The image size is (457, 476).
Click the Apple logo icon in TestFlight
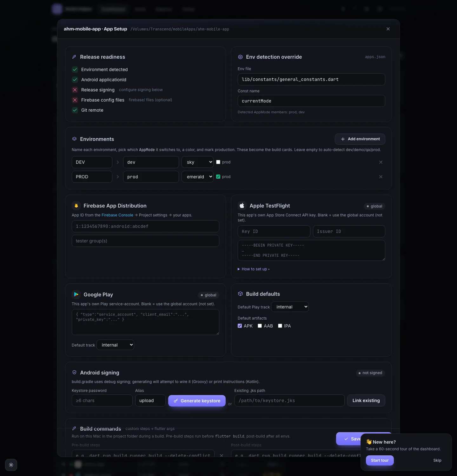pos(242,206)
